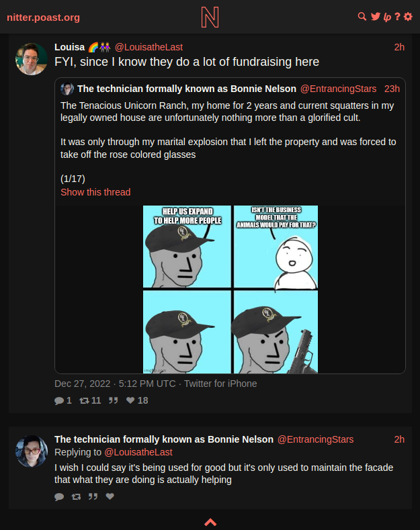420x530 pixels.
Task: Click heart icon showing 18 likes
Action: [130, 400]
